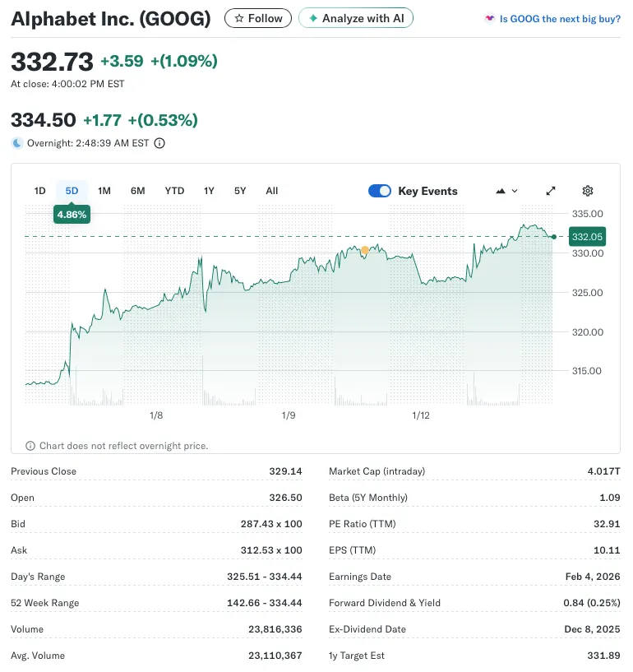Expand chart to full screen

(x=551, y=191)
